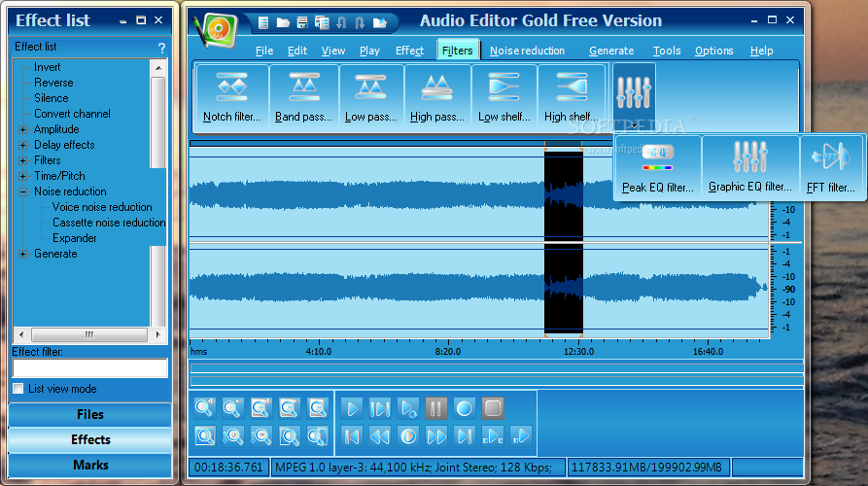868x486 pixels.
Task: Click the Effect filter input field
Action: click(x=89, y=368)
